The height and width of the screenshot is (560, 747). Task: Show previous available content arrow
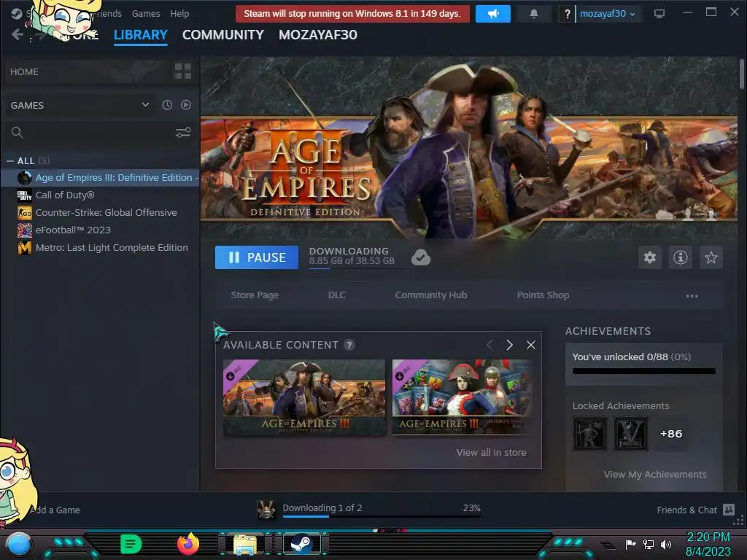pyautogui.click(x=489, y=345)
